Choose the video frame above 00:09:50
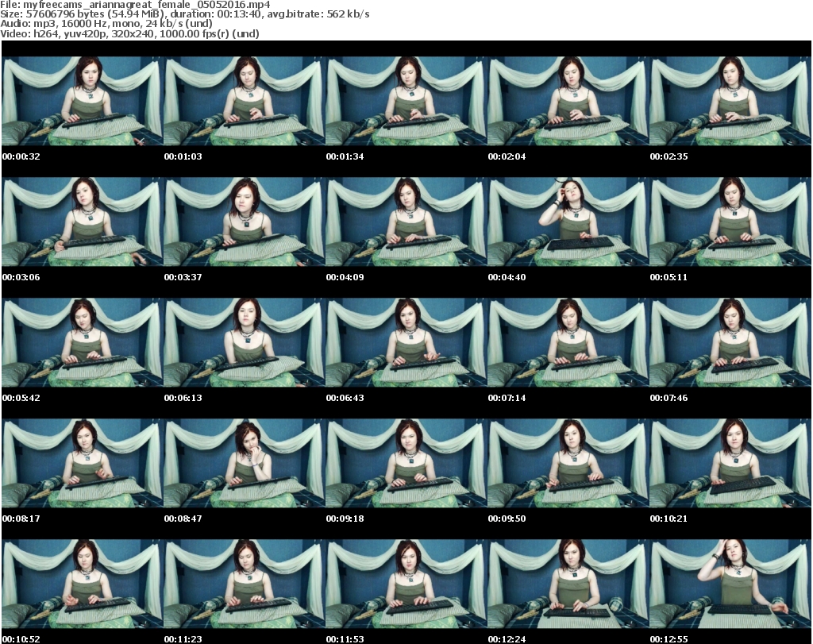 tap(568, 463)
